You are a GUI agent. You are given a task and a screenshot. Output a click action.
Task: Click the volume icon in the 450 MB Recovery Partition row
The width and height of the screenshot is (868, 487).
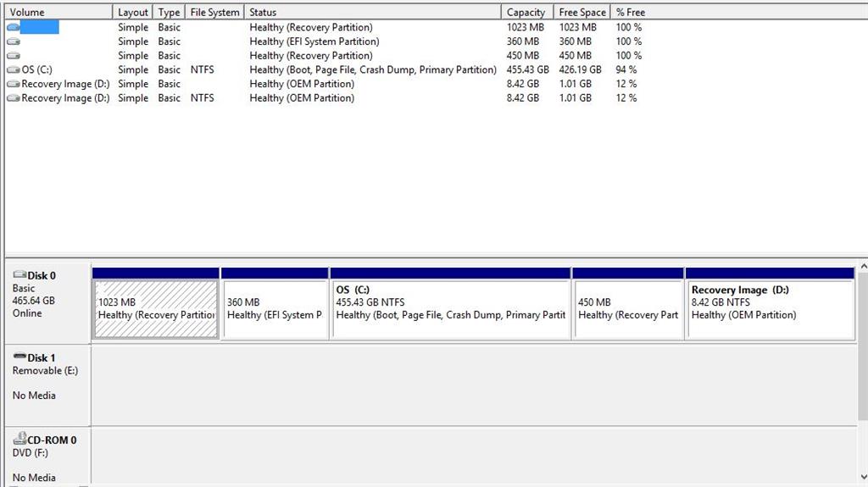coord(14,55)
